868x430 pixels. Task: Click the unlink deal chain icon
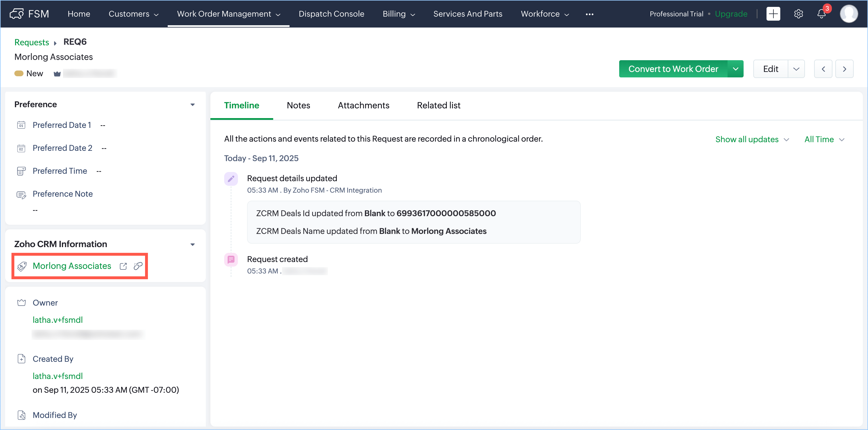tap(138, 266)
